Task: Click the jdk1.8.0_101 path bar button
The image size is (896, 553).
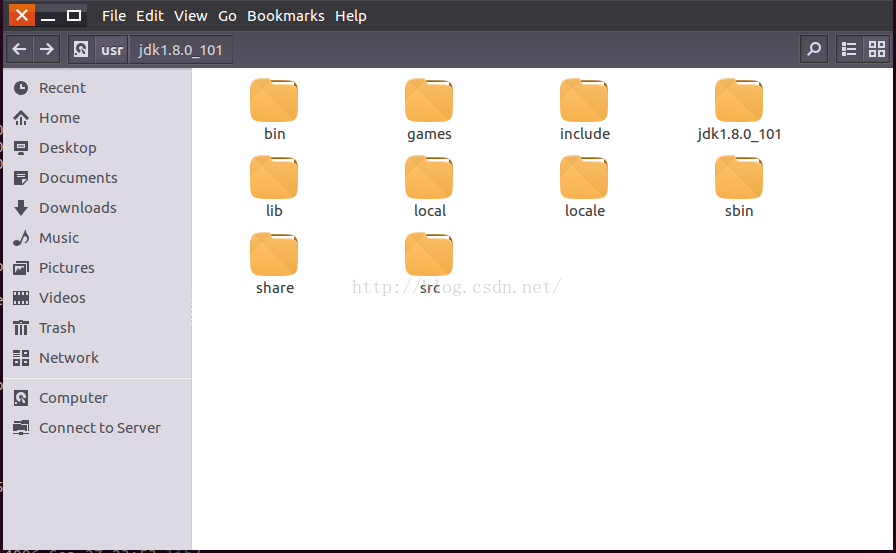Action: (181, 50)
